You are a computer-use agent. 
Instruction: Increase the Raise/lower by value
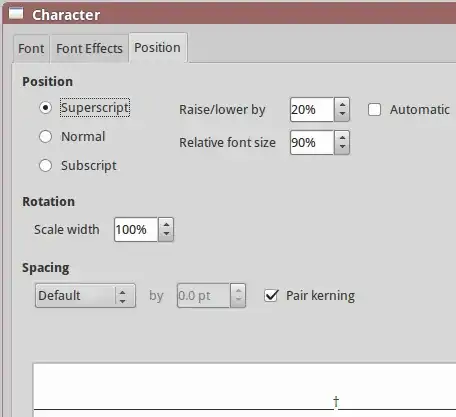342,104
